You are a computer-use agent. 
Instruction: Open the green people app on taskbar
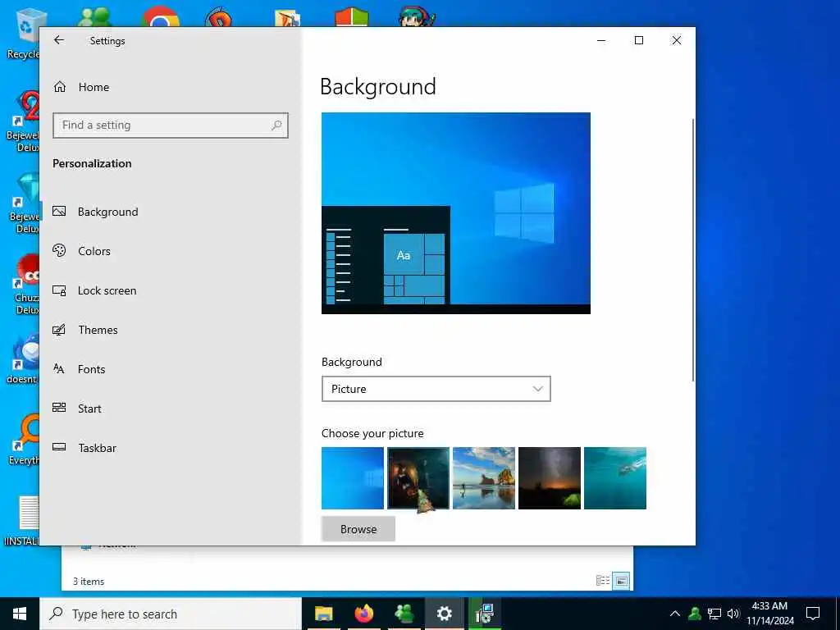tap(404, 614)
